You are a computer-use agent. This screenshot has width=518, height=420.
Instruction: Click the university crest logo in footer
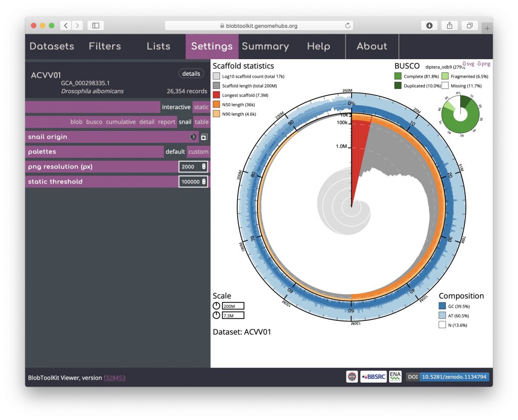point(352,377)
